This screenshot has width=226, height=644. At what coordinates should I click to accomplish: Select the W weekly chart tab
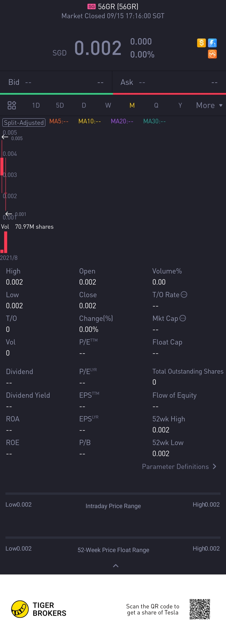(108, 105)
